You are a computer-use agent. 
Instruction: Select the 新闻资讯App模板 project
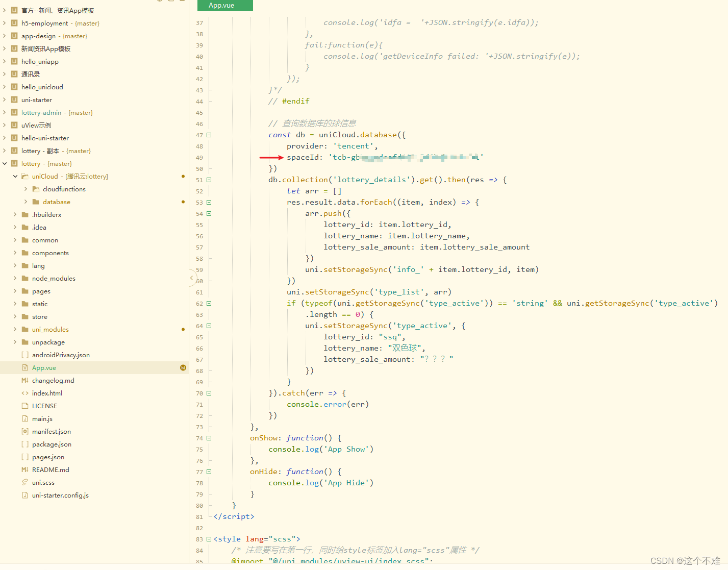[46, 48]
